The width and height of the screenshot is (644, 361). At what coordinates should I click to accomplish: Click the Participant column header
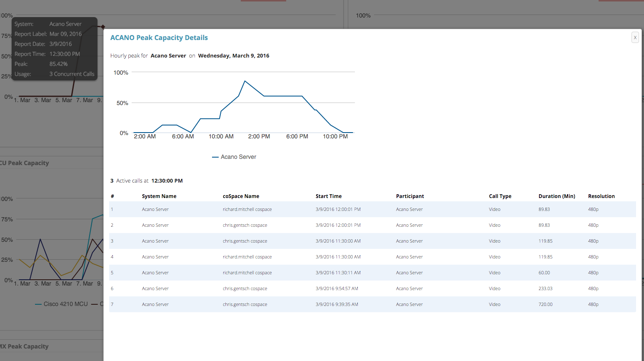(x=410, y=196)
